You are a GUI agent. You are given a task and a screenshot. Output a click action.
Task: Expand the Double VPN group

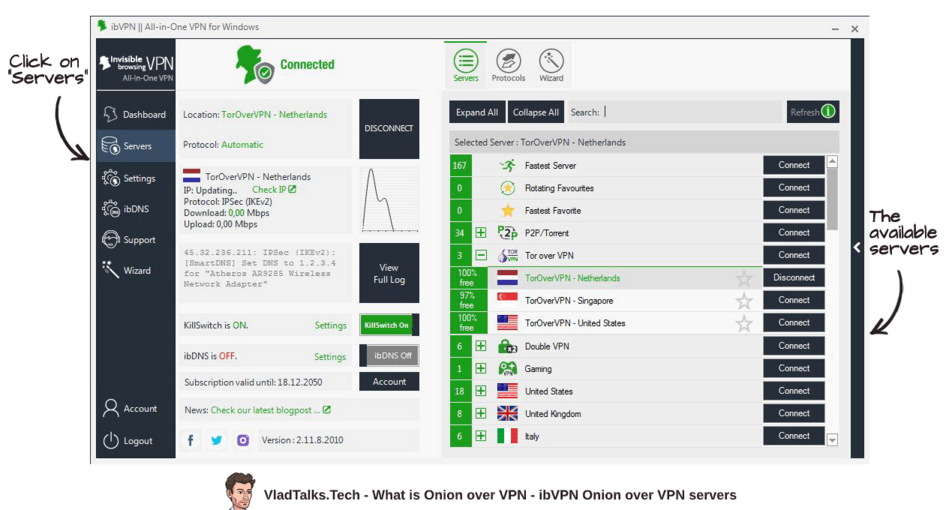pos(481,346)
